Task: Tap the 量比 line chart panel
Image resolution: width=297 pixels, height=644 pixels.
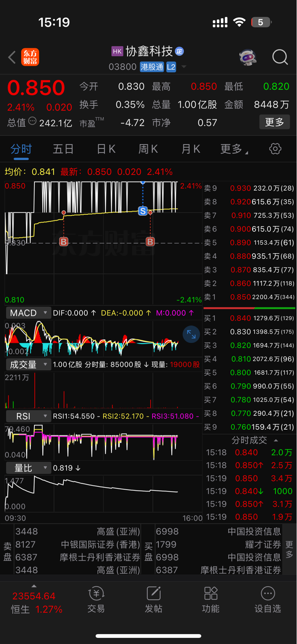Action: (104, 494)
